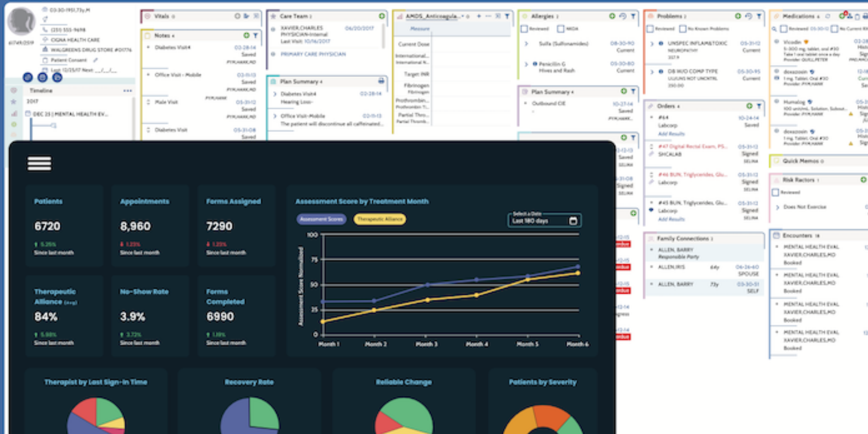Open the Timeline three-dot options menu
This screenshot has height=434, width=868.
tap(128, 91)
